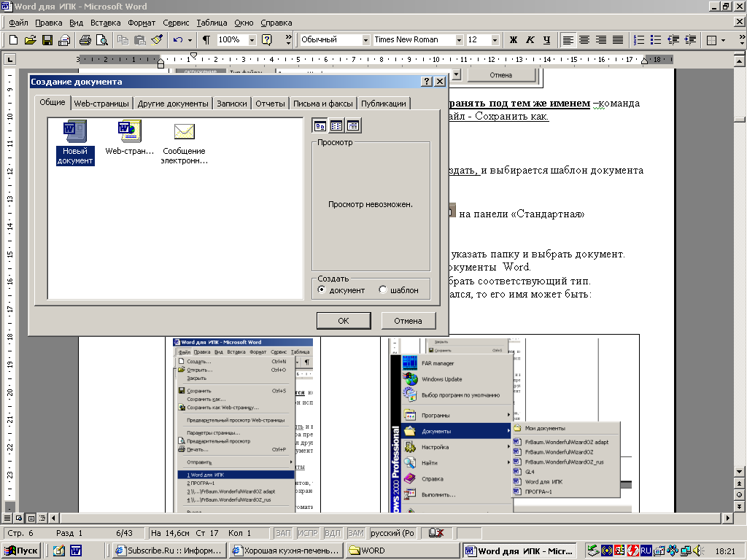The width and height of the screenshot is (747, 560).
Task: Switch template view to details
Action: click(x=353, y=125)
